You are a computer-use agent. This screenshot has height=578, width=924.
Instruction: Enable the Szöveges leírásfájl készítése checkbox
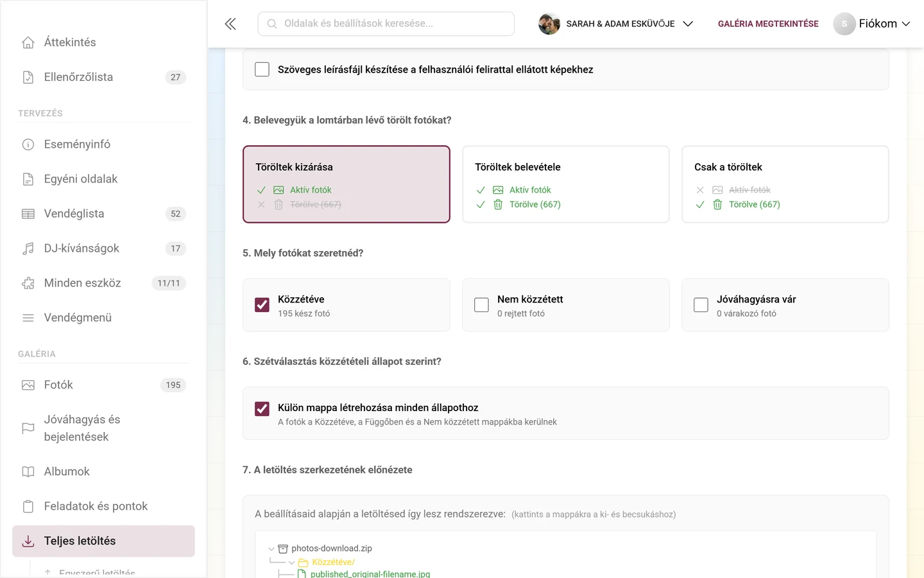(x=262, y=69)
